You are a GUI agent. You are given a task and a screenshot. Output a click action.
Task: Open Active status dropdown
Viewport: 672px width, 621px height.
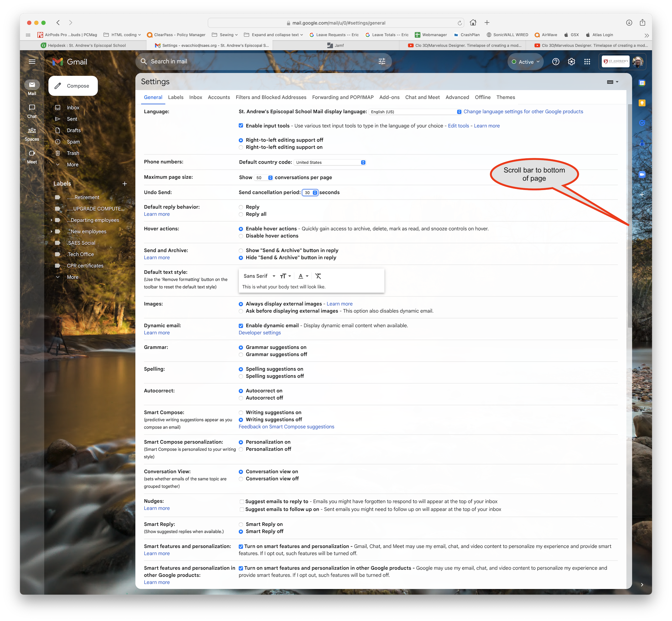(x=526, y=62)
